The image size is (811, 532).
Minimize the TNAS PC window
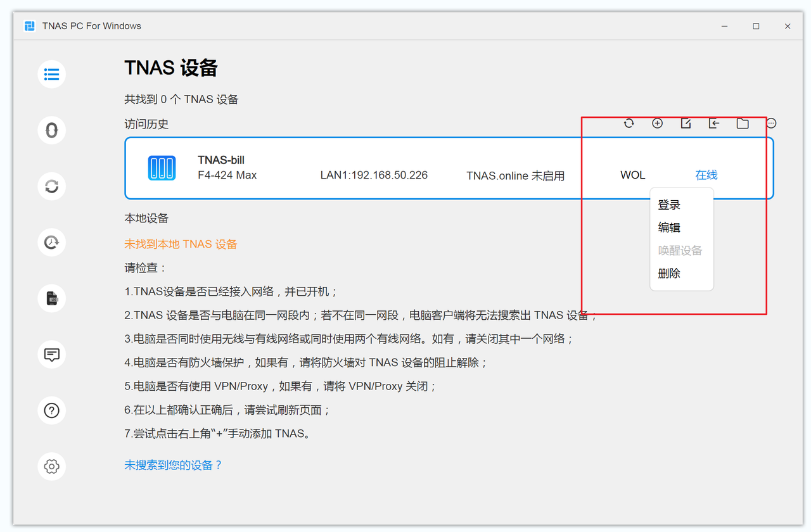724,26
